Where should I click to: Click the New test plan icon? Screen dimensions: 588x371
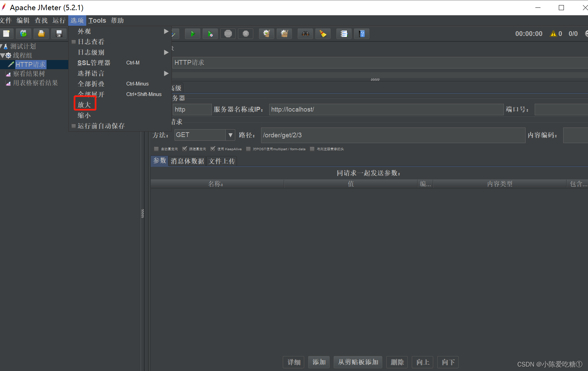coord(6,34)
